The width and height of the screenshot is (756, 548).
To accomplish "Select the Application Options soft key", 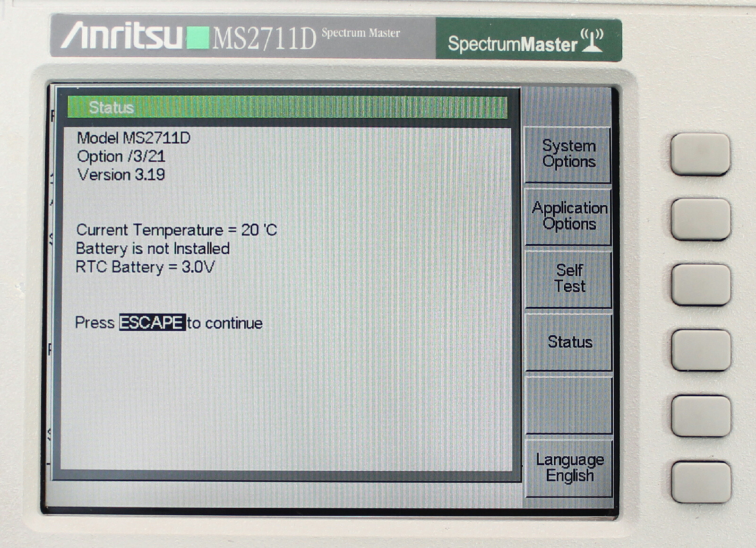I will (x=568, y=216).
